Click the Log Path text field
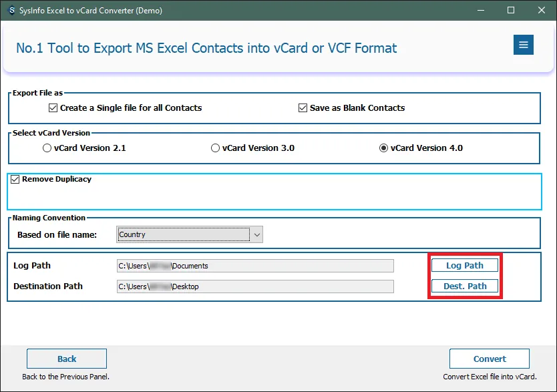 [x=255, y=266]
